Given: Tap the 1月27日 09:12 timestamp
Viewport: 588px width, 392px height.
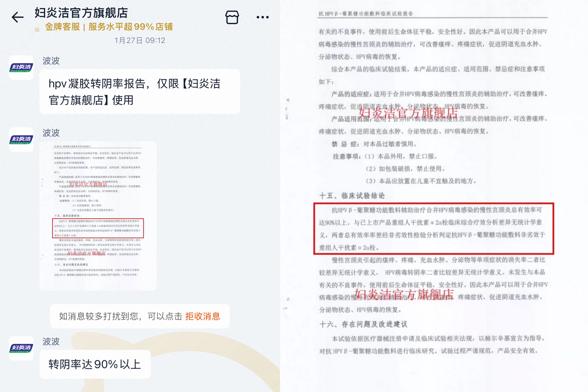Looking at the screenshot, I should click(140, 40).
